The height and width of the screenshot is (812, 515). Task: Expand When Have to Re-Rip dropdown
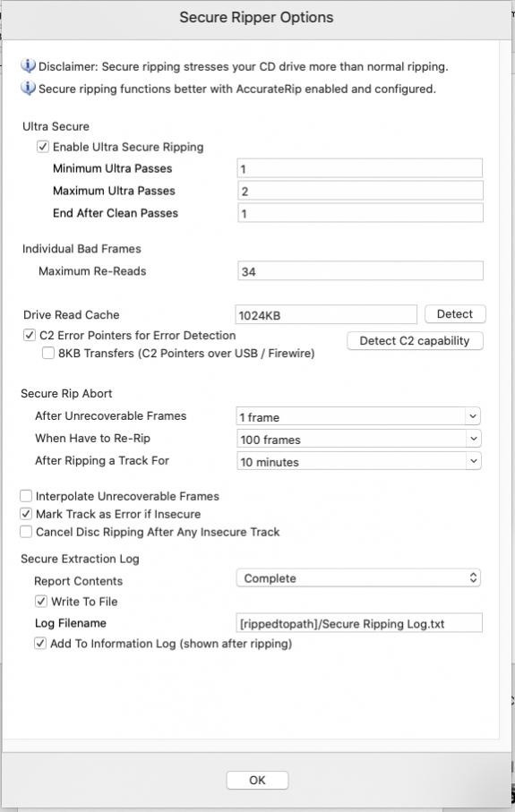358,439
